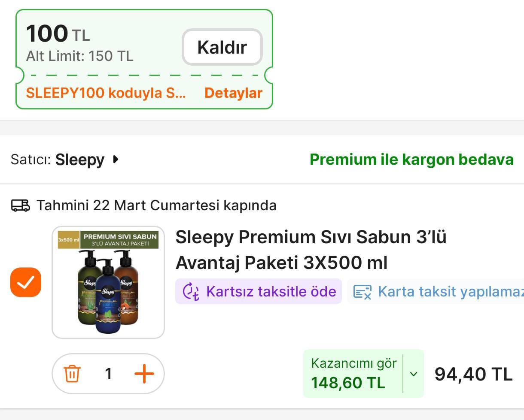
Task: Click the Kazancımı gör 148,60 TL label
Action: tap(353, 374)
